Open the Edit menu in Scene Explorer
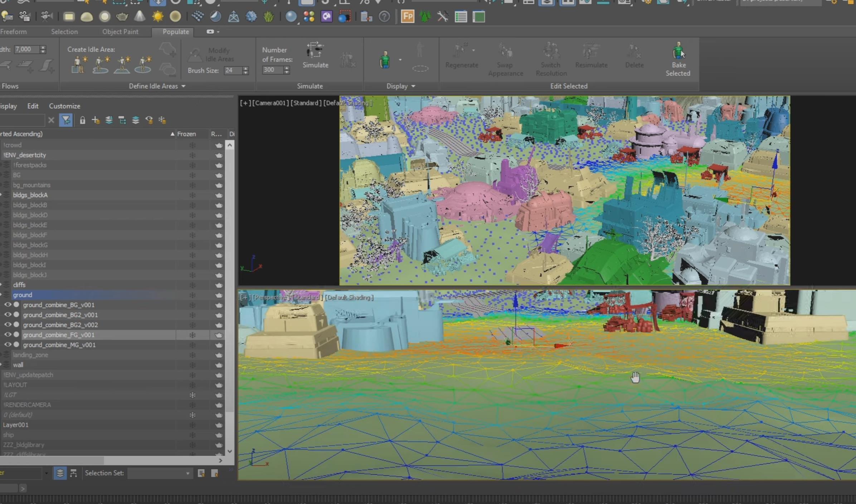This screenshot has width=856, height=504. point(33,106)
